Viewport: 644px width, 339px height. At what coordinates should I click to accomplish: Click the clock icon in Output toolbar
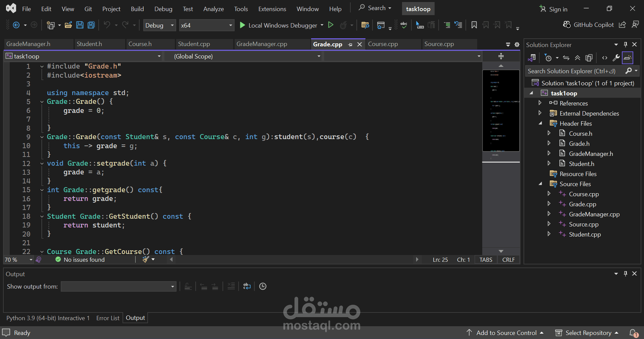click(263, 286)
